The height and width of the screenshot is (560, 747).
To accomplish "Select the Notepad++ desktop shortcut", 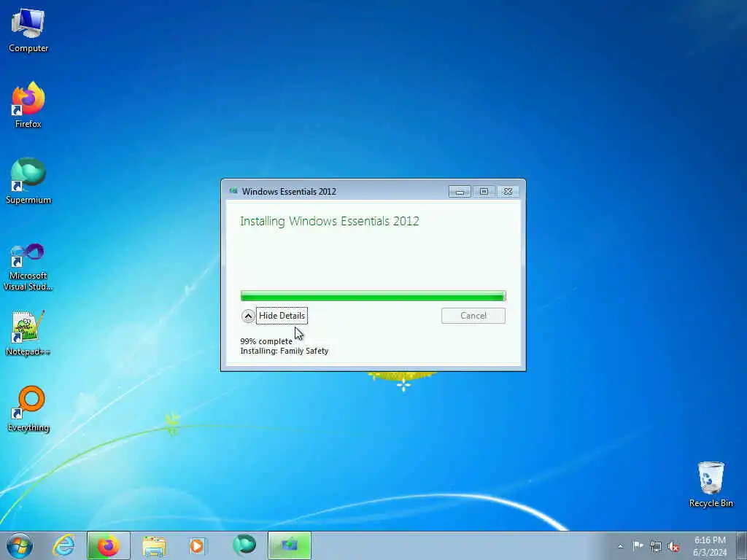I will (28, 332).
